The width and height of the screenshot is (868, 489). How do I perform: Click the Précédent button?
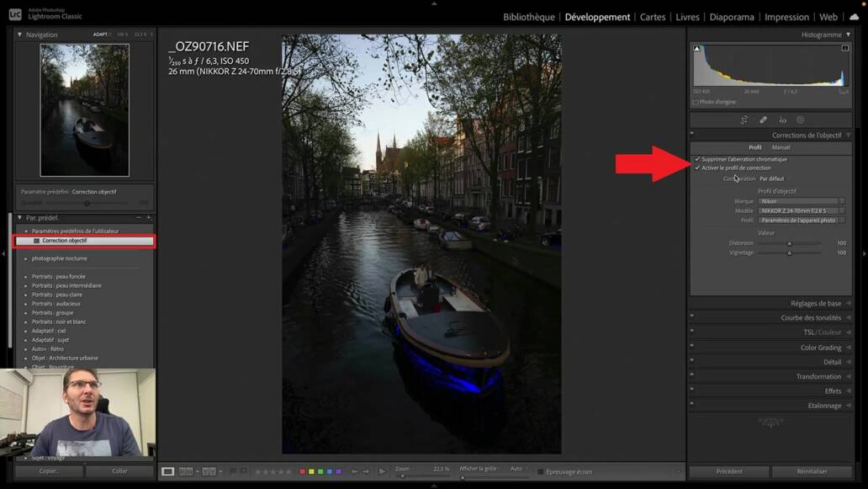(x=729, y=471)
